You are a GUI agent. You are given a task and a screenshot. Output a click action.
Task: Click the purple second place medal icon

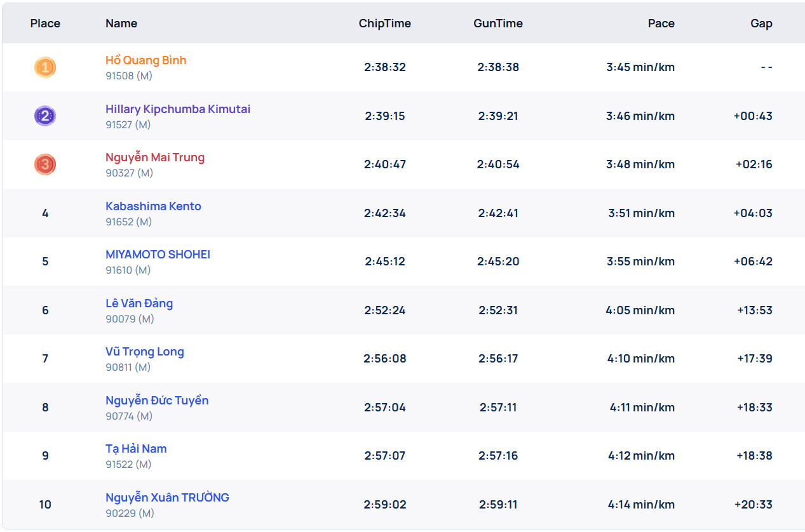pos(45,116)
